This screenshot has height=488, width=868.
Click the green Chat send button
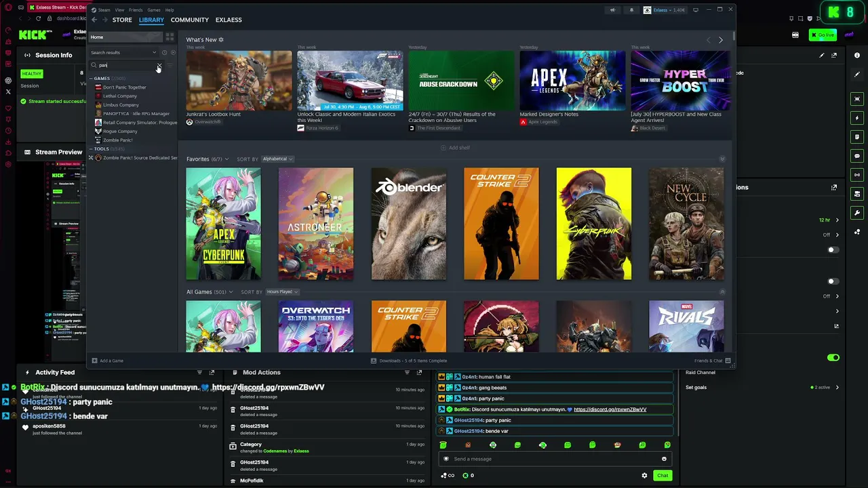click(x=663, y=476)
